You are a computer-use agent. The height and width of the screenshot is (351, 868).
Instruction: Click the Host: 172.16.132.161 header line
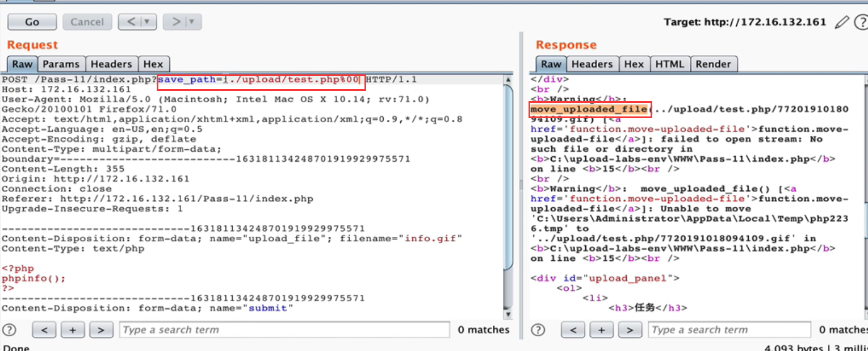(66, 89)
